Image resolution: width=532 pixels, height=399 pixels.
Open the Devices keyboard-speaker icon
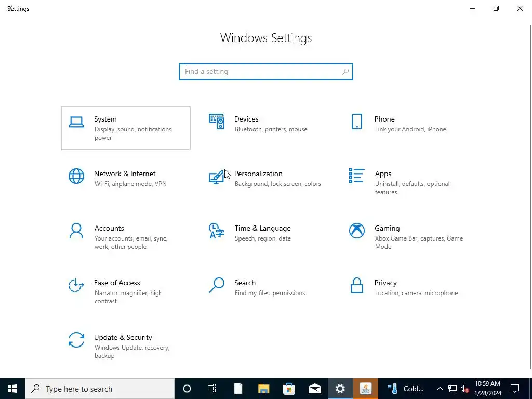[217, 122]
